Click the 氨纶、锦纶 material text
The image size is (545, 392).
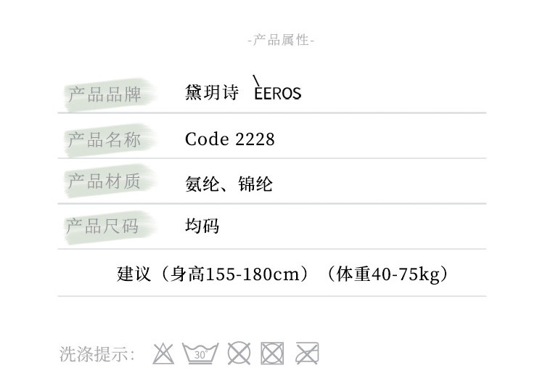pos(229,184)
